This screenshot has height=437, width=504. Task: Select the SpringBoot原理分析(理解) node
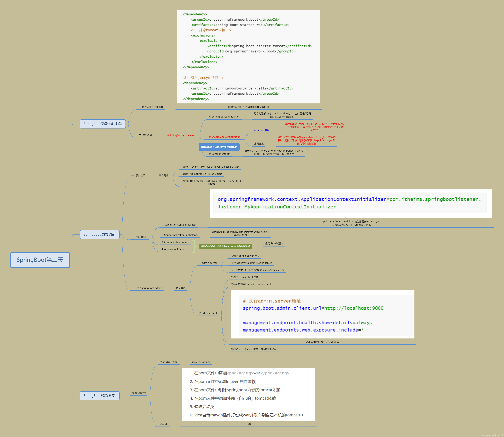tap(103, 124)
